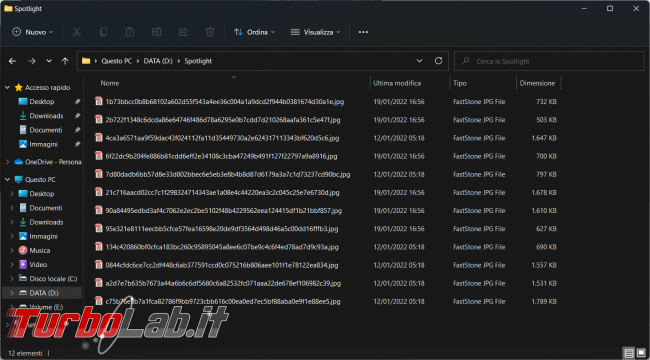Viewport: 650px width, 360px height.
Task: Open the Visualizza view dropdown
Action: (315, 32)
